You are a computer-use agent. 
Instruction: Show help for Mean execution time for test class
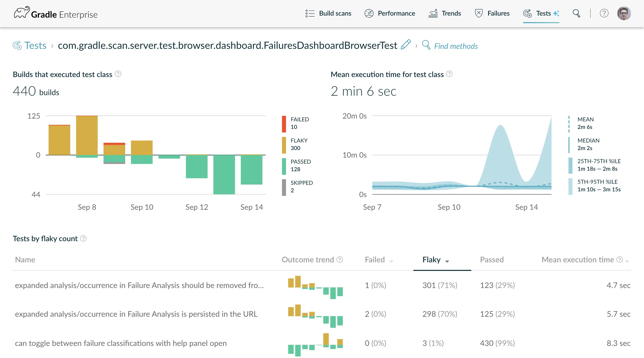tap(449, 74)
